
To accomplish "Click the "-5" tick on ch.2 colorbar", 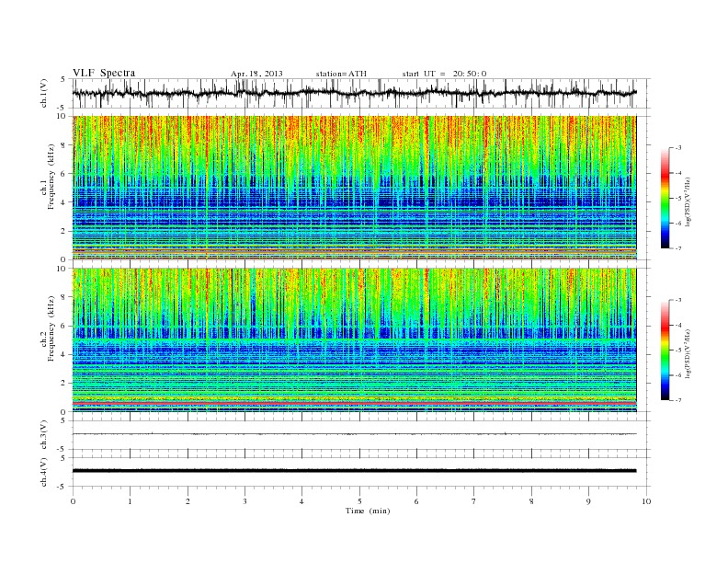I will click(678, 350).
